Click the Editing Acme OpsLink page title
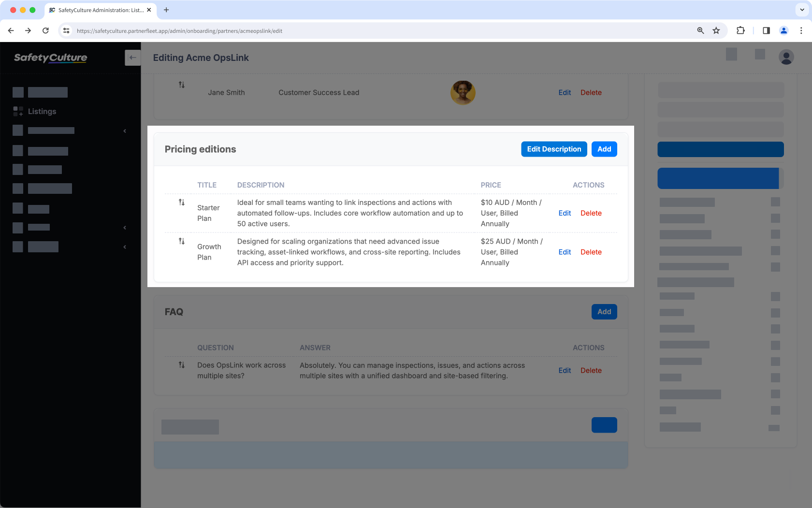 201,58
